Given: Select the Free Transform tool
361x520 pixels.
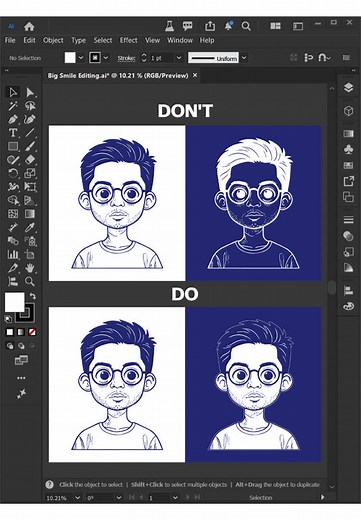Looking at the screenshot, I should 30,187.
